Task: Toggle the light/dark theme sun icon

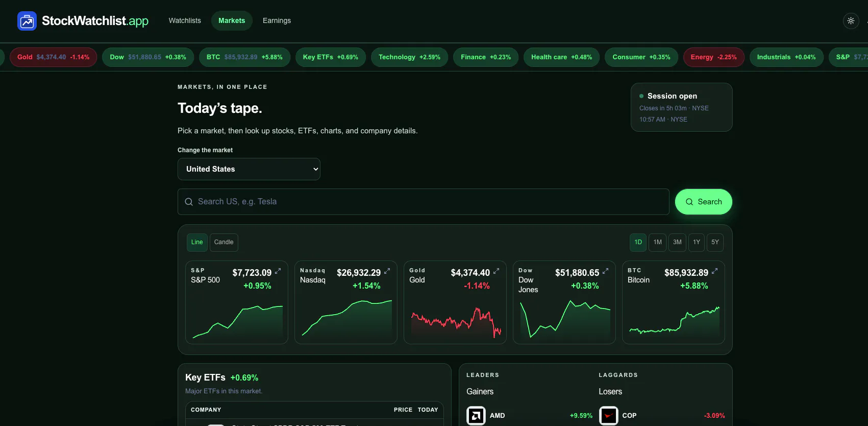Action: pos(851,21)
